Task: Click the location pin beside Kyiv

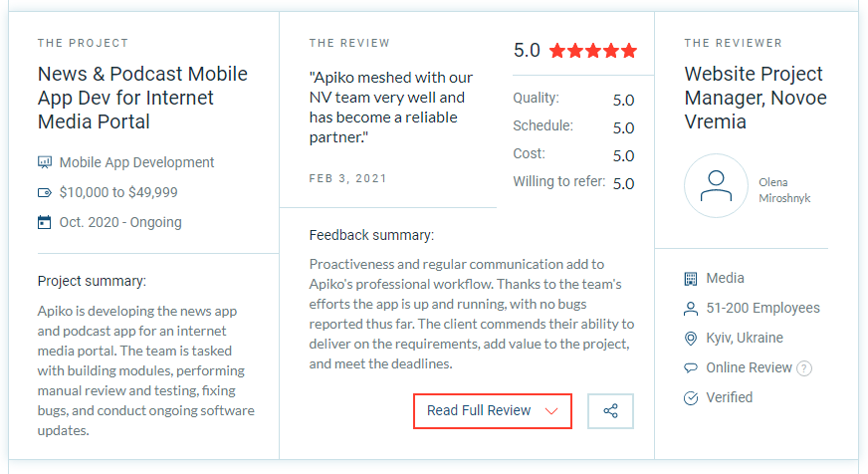Action: (690, 339)
